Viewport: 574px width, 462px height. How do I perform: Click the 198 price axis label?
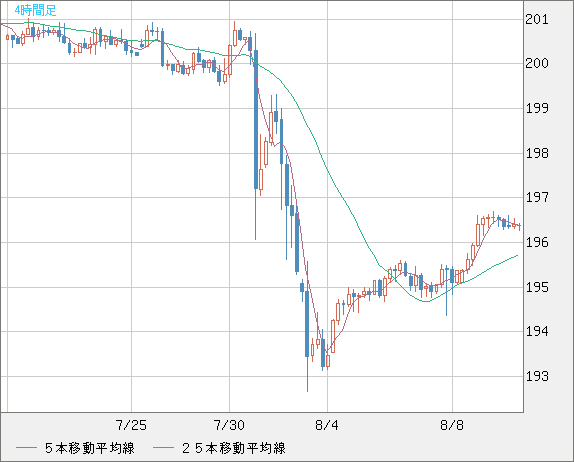pyautogui.click(x=537, y=153)
